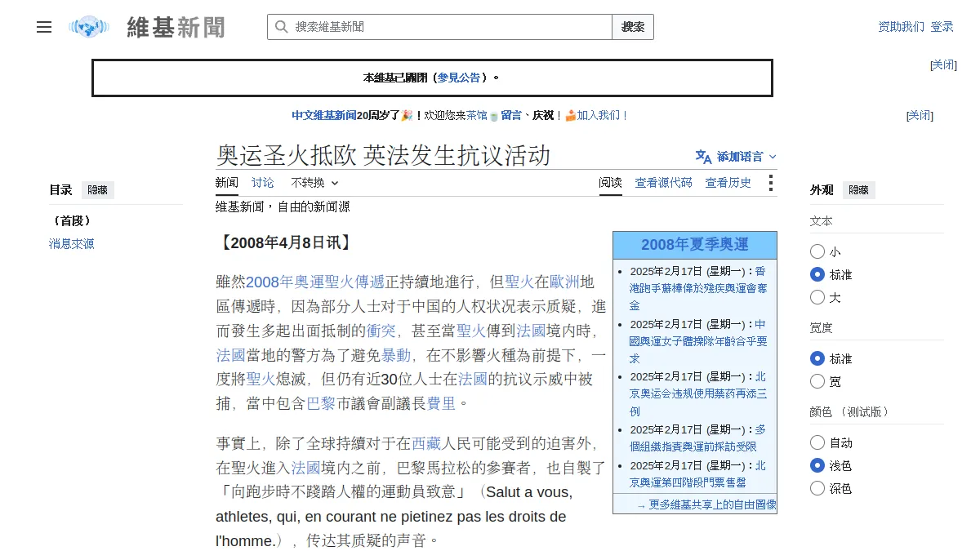The width and height of the screenshot is (980, 551).
Task: Select small text size 小
Action: coord(817,251)
